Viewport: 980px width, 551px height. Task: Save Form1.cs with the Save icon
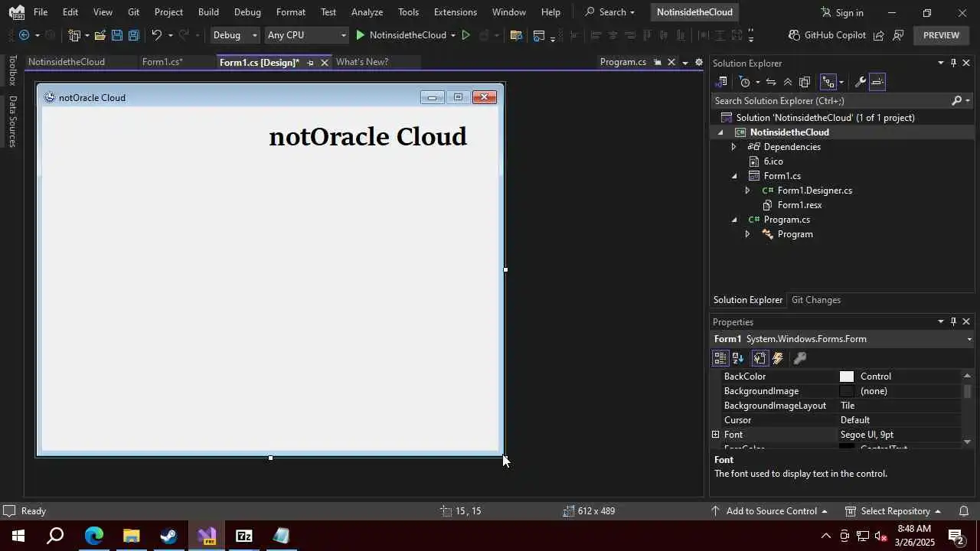pos(116,35)
